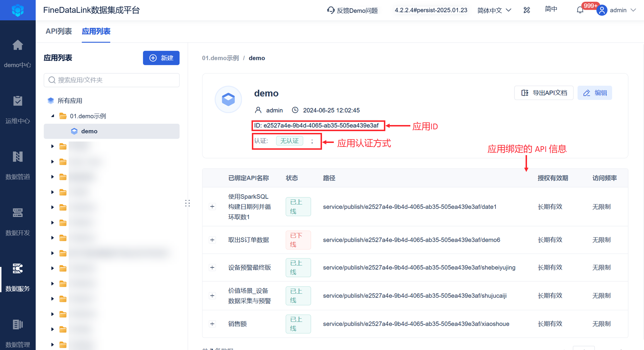Open the 简体中文 language dropdown
The width and height of the screenshot is (644, 350).
[x=494, y=10]
